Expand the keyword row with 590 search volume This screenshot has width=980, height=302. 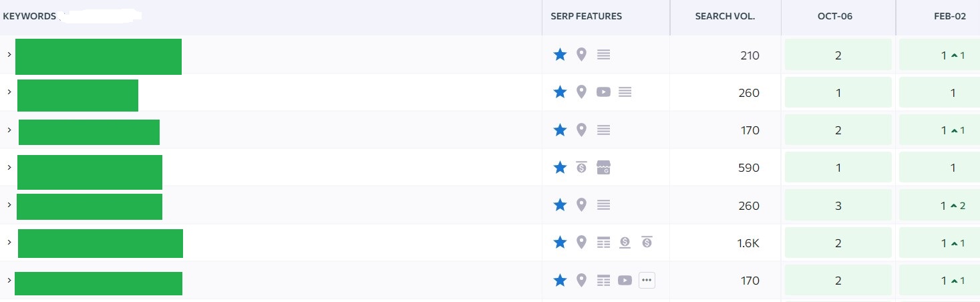click(9, 166)
